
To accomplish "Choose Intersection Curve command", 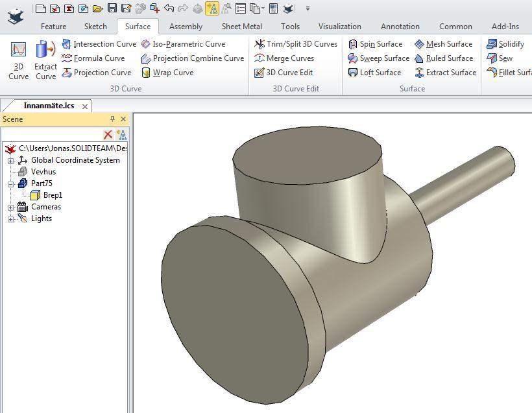I will tap(99, 44).
